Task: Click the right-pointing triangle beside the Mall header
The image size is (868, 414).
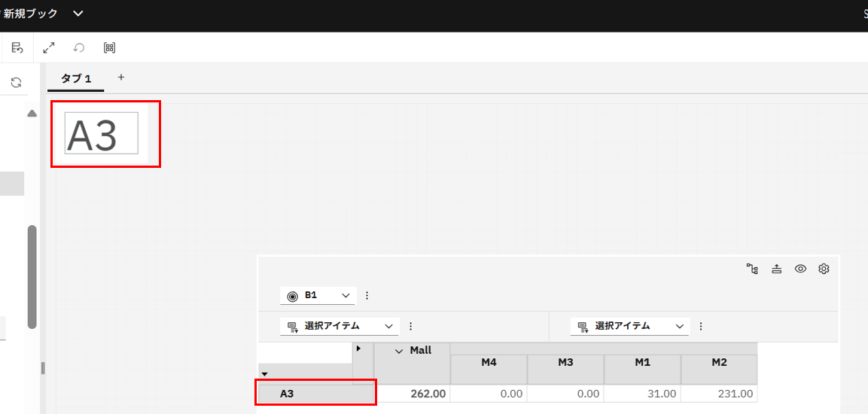Action: 358,348
